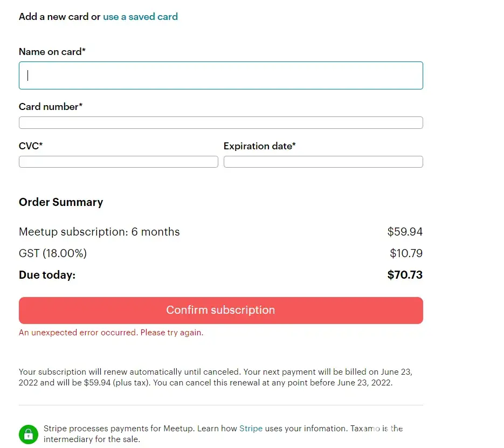
Task: Click the 'Expiration date*' label
Action: point(259,146)
